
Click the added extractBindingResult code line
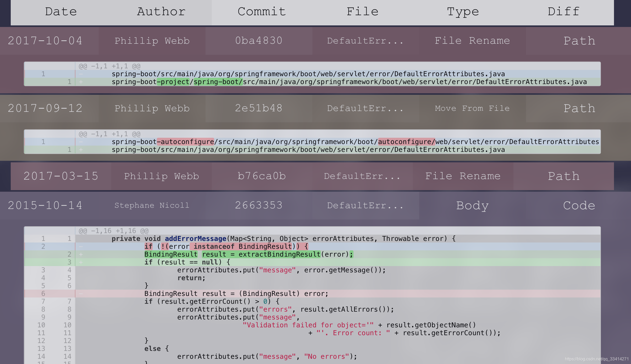(x=249, y=254)
